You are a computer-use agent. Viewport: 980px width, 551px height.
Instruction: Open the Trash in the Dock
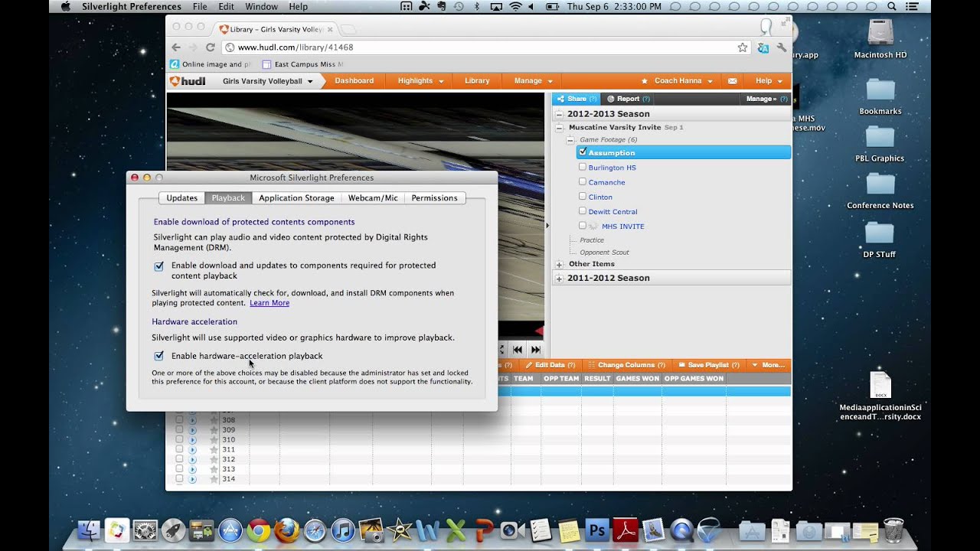[x=893, y=530]
